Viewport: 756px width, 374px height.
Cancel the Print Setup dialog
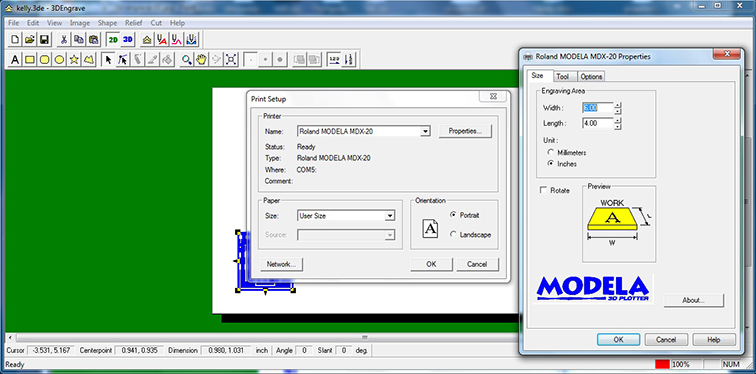(477, 264)
